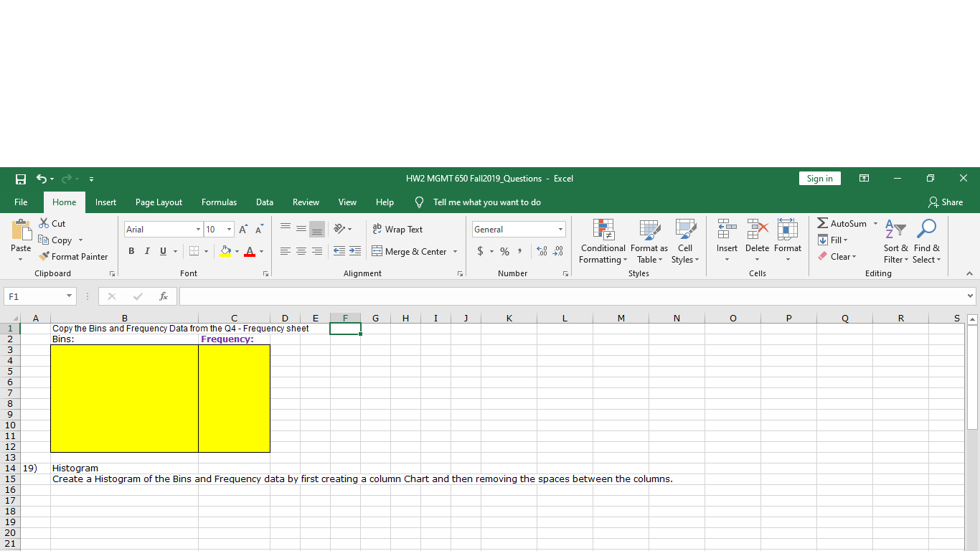Open the Format cells menu
The image size is (980, 551).
[788, 240]
